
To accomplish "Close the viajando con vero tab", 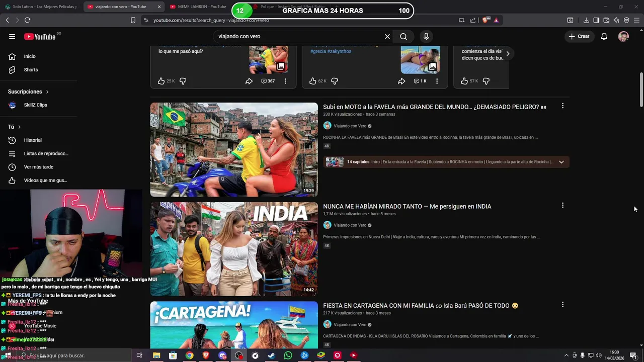I will (x=159, y=7).
